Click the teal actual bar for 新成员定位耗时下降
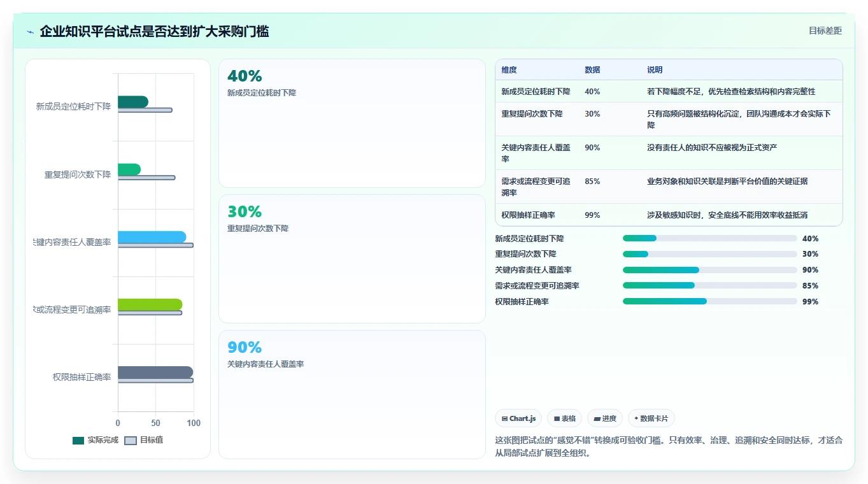 coord(133,102)
